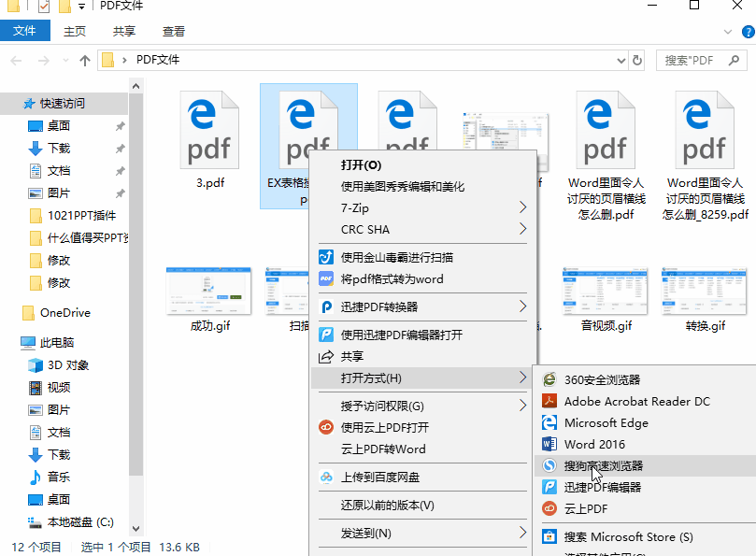Click 使用云上PDF打开 red cloud icon
This screenshot has height=556, width=756.
tap(326, 427)
